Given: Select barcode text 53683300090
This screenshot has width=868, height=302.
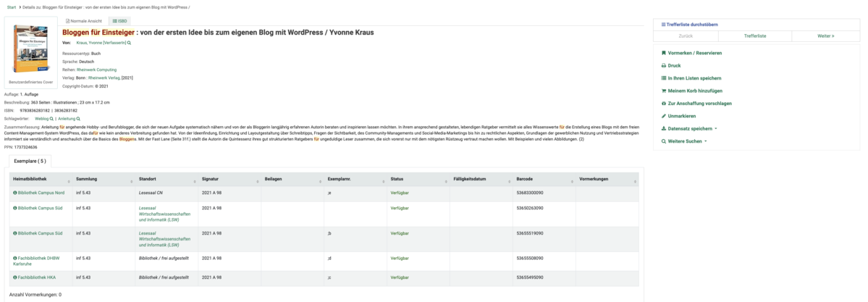Looking at the screenshot, I should click(x=530, y=193).
